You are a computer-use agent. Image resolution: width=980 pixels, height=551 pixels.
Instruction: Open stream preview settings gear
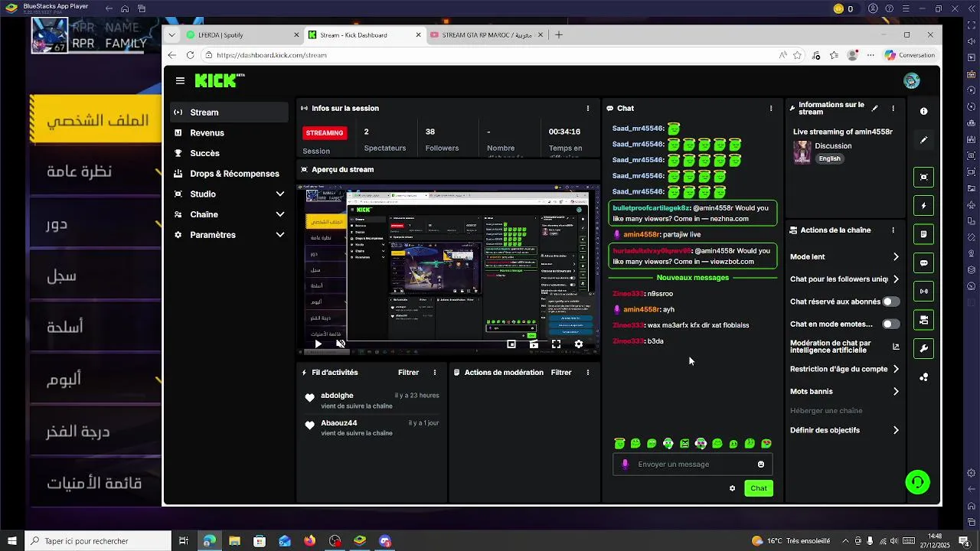coord(578,344)
